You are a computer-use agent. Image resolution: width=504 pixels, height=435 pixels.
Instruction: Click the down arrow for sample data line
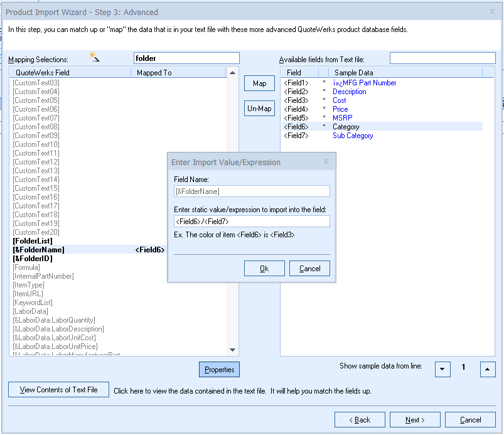coord(442,369)
